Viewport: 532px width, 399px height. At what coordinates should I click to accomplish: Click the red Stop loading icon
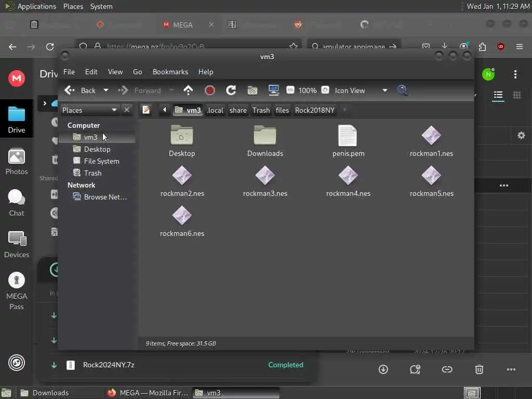pyautogui.click(x=210, y=90)
